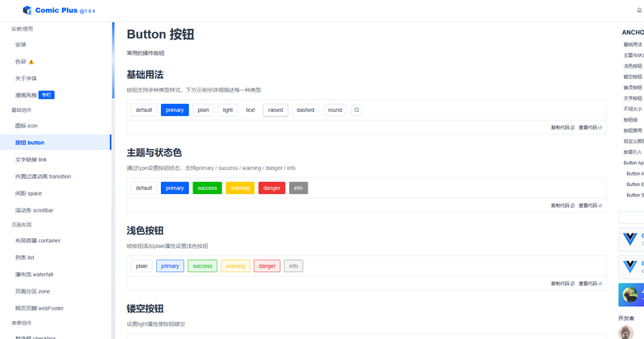The height and width of the screenshot is (339, 644).
Task: Click the light gray outlined info button
Action: click(294, 267)
